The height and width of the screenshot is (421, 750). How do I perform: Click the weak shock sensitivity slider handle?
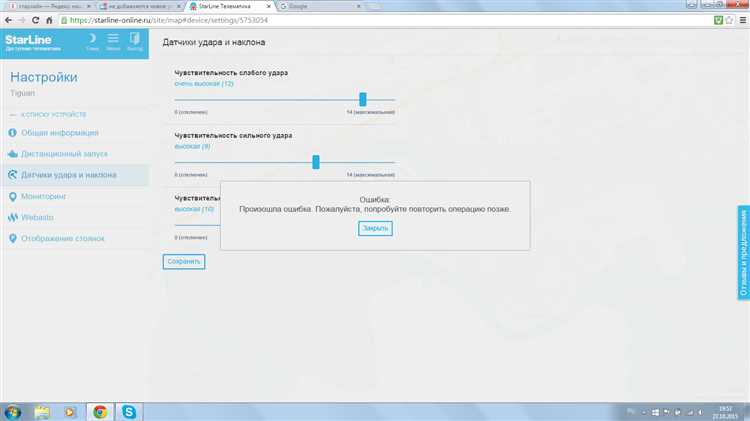click(x=363, y=99)
